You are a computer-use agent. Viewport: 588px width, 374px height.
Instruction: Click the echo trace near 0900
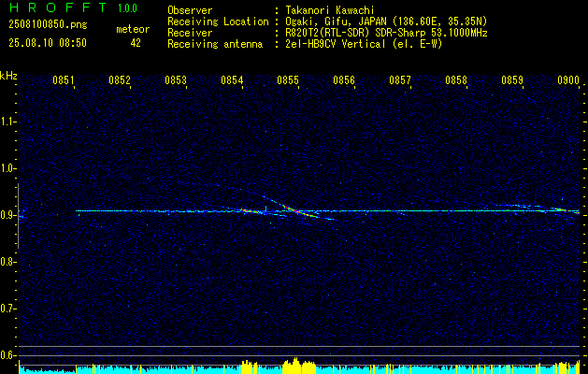tap(561, 209)
